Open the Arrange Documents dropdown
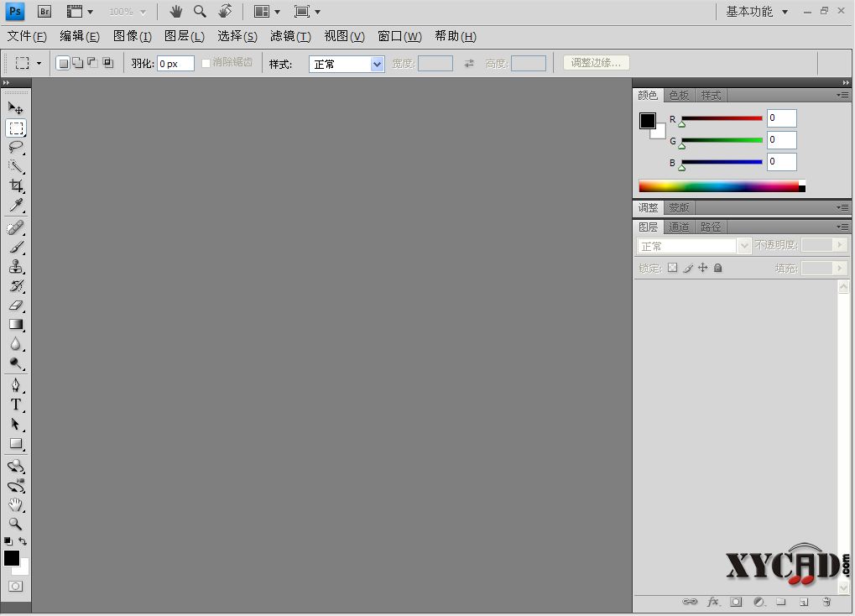 pyautogui.click(x=267, y=12)
